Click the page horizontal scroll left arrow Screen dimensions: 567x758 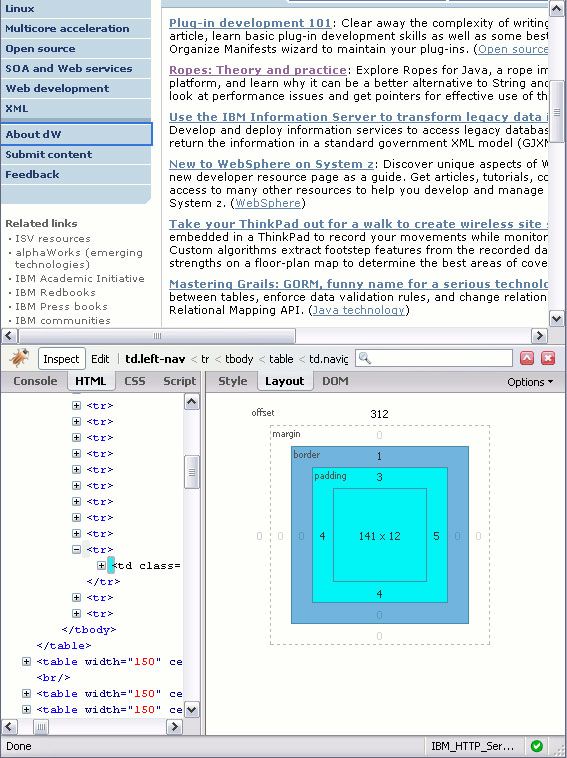coord(10,335)
